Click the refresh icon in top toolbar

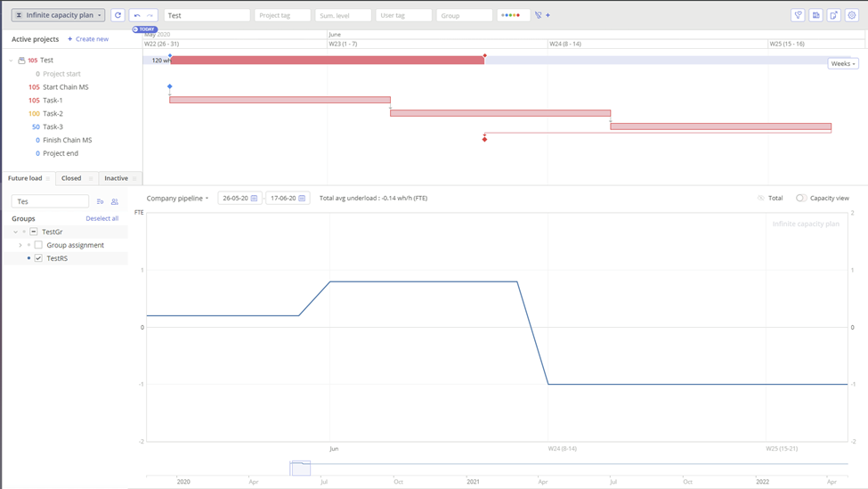point(118,15)
